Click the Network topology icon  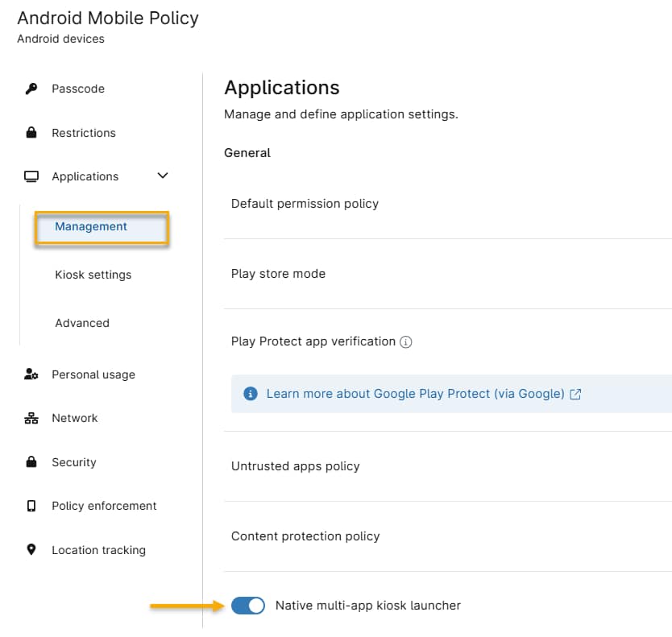tap(31, 418)
